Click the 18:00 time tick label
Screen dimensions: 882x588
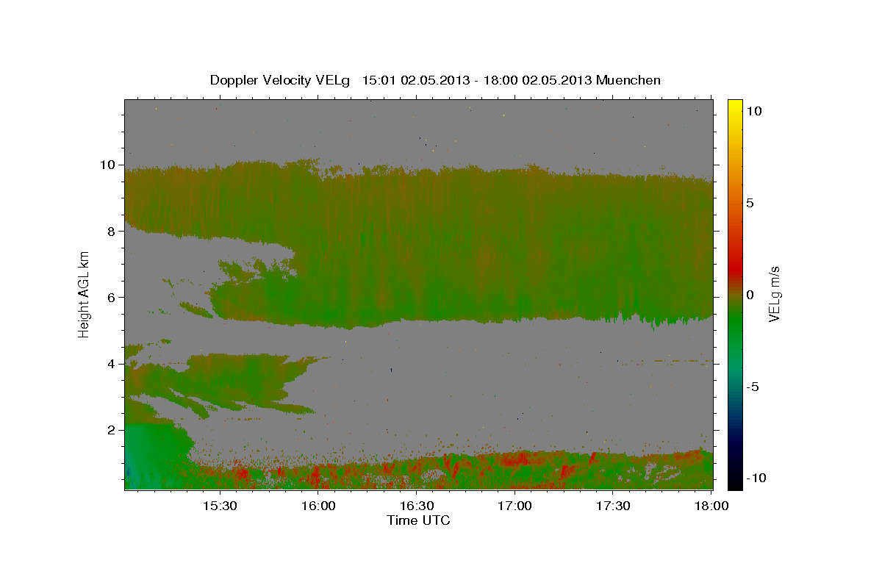[711, 506]
